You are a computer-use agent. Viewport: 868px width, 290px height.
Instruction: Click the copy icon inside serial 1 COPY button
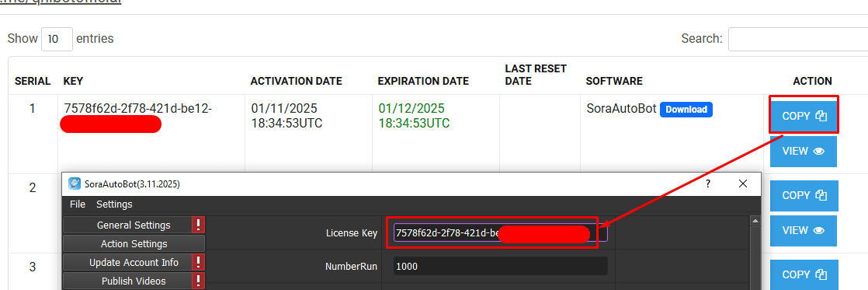click(x=821, y=117)
